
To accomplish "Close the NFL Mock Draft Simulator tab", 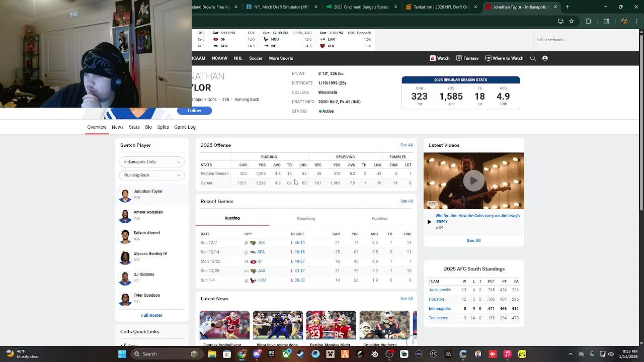I will point(316,7).
